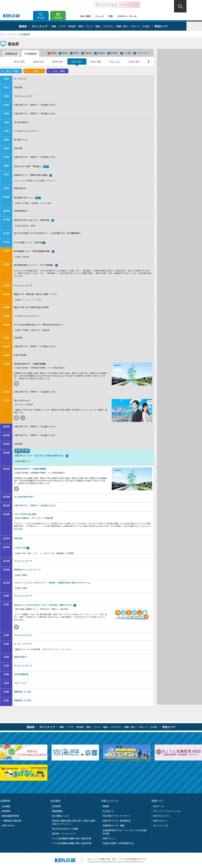Open 19:00 必殺仕事人IV program link

(x=39, y=456)
